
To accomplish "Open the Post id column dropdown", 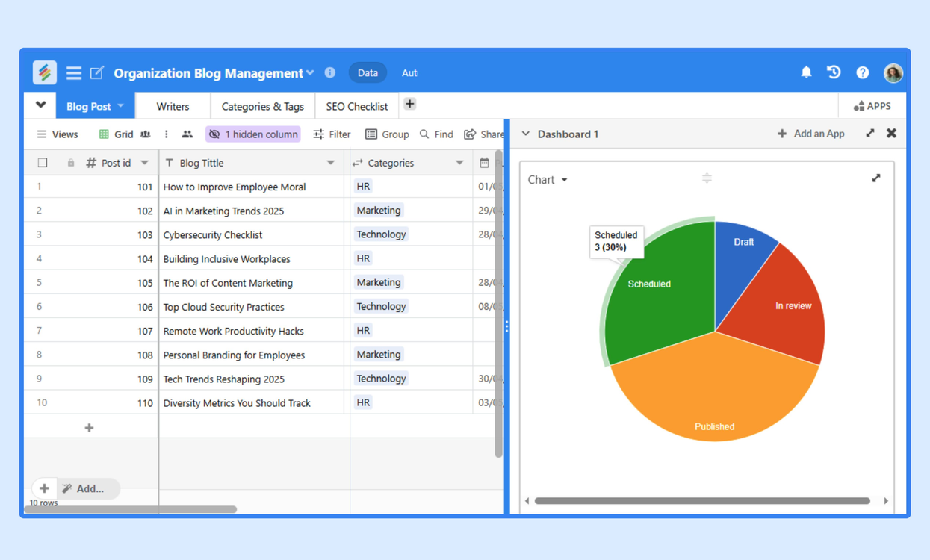I will (145, 163).
